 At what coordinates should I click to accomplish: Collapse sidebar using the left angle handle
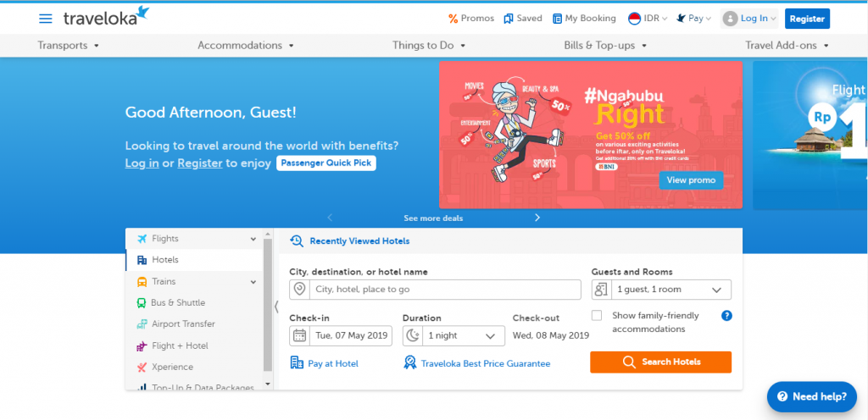[x=276, y=307]
